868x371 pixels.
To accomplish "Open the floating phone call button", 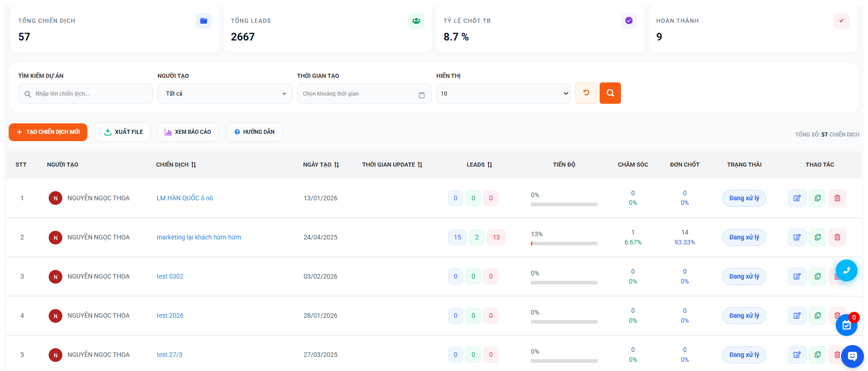I will [x=846, y=270].
